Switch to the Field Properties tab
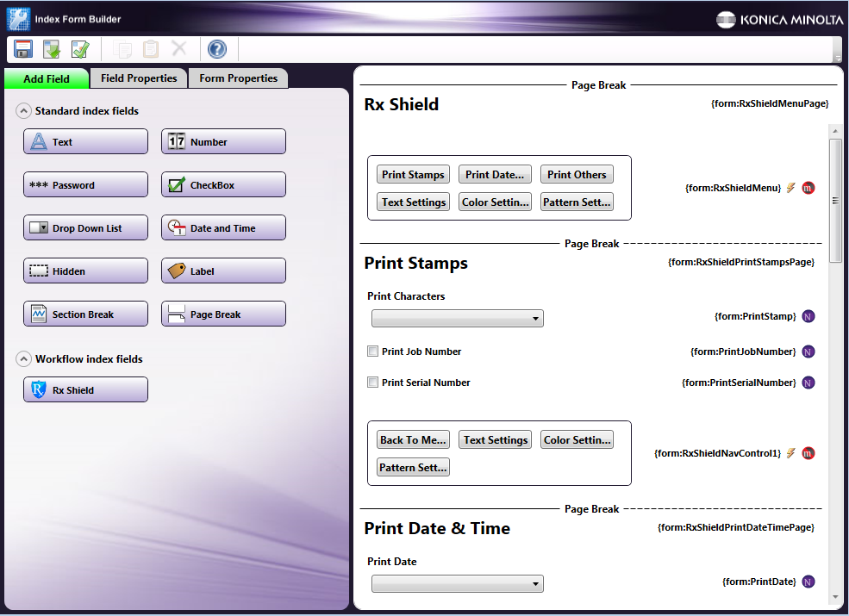The height and width of the screenshot is (616, 849). pyautogui.click(x=139, y=78)
